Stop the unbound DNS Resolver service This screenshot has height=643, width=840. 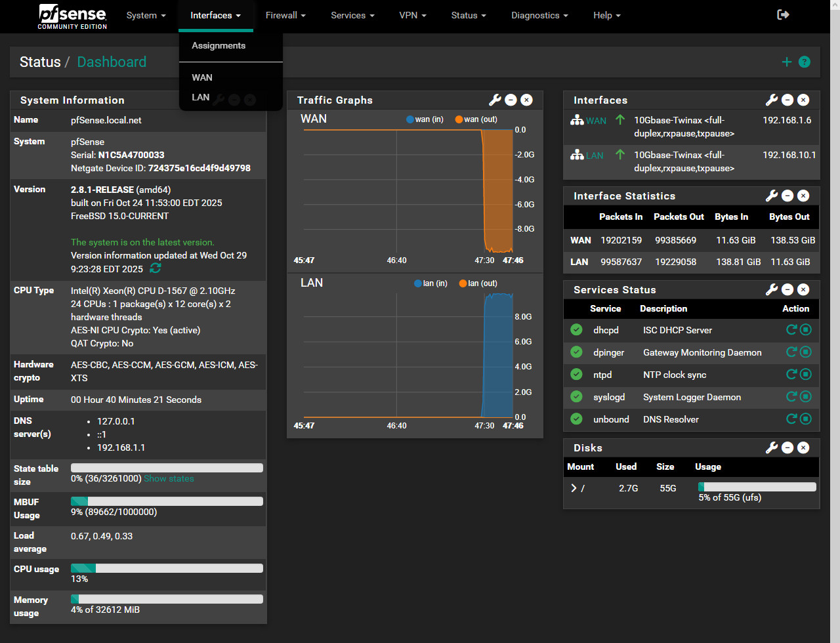pos(806,419)
